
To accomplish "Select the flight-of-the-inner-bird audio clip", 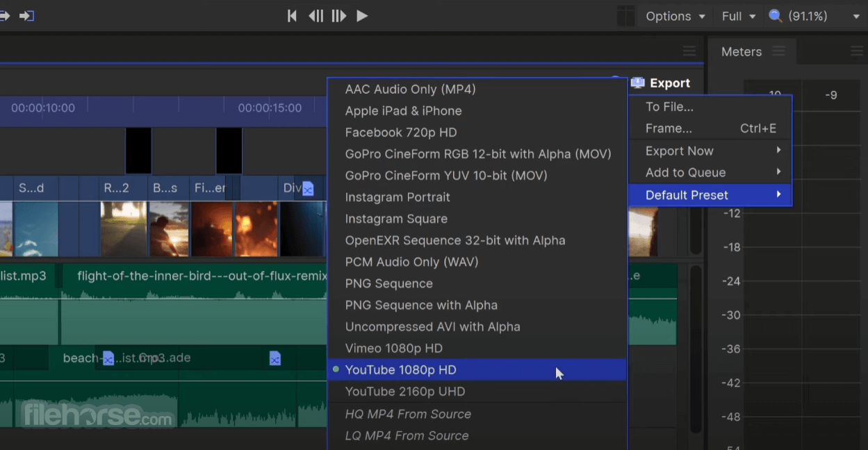I will point(195,303).
